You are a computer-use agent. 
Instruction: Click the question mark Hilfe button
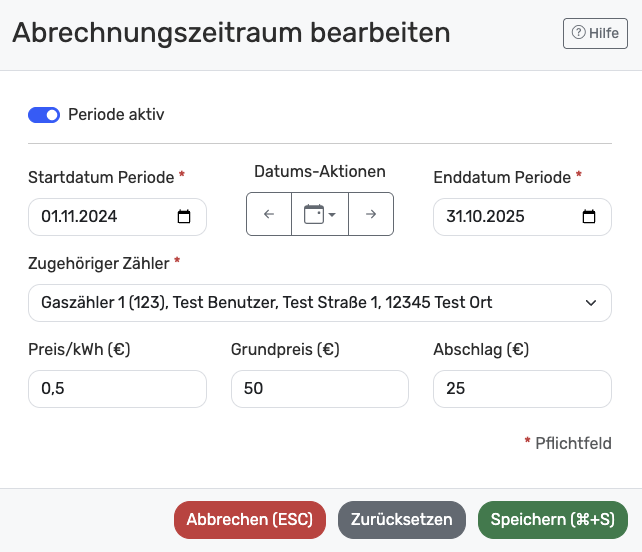click(x=595, y=33)
